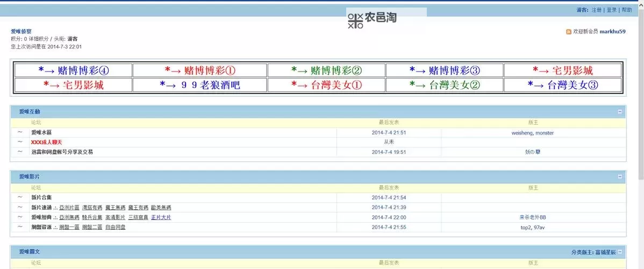Click the status icon in the 爱唯水區 row
Screen dimensions: 644x269
tap(20, 132)
